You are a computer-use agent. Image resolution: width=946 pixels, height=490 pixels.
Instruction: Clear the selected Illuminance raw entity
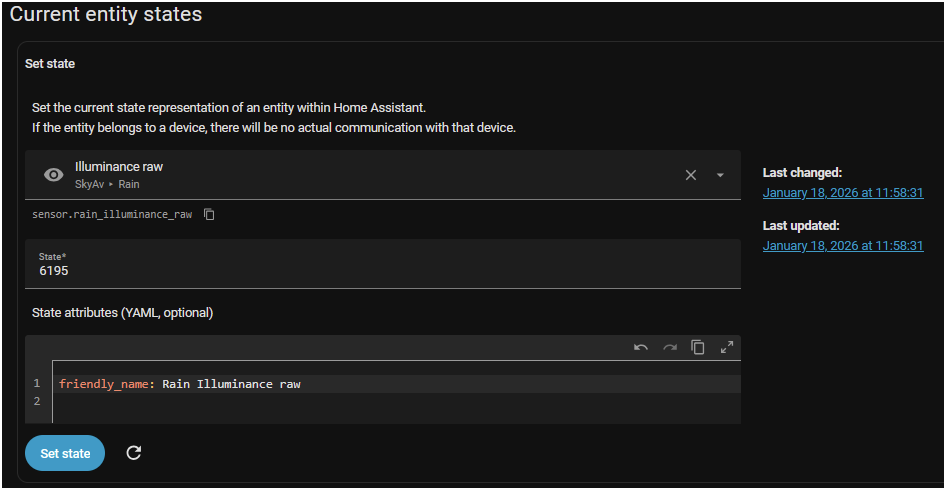[x=690, y=175]
